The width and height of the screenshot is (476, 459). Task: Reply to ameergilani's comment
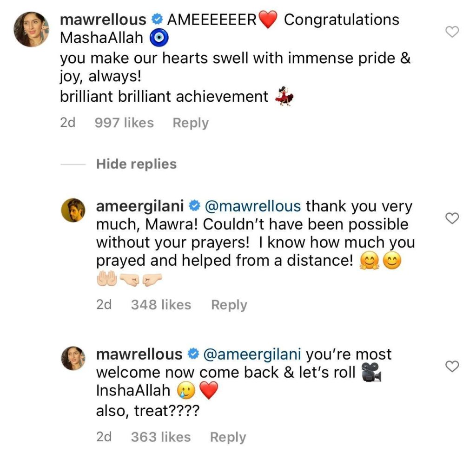tap(229, 305)
